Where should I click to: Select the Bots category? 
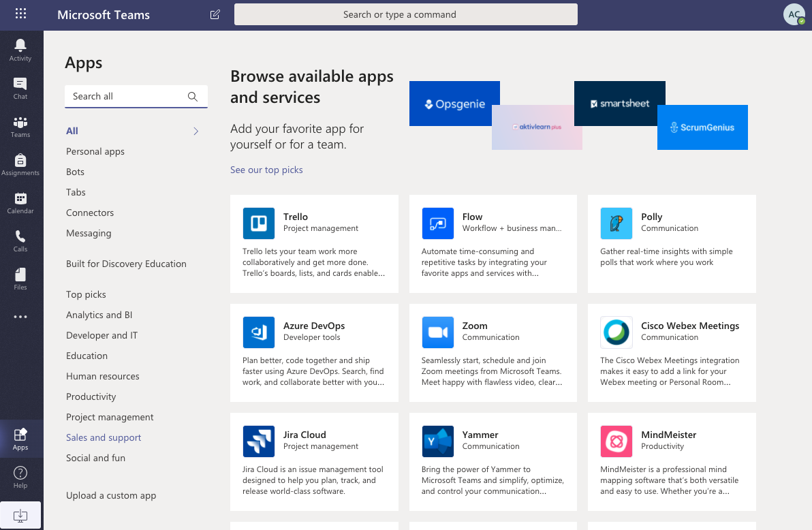pos(75,172)
